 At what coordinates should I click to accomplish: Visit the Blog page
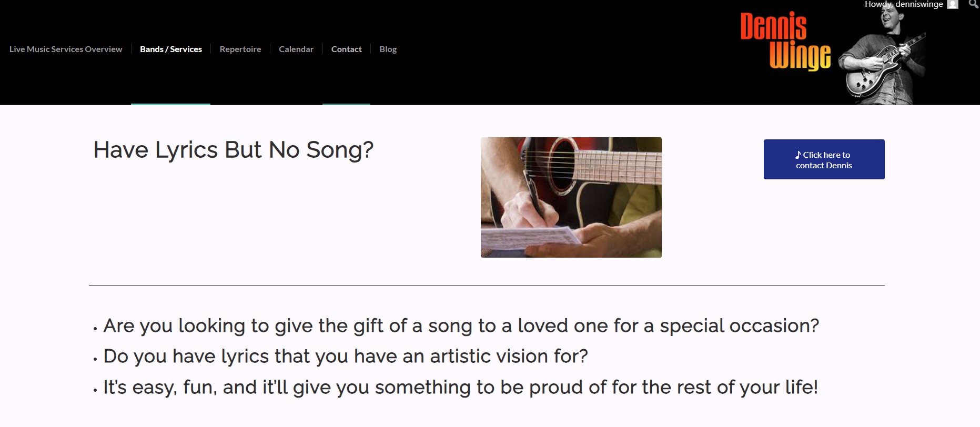[388, 49]
